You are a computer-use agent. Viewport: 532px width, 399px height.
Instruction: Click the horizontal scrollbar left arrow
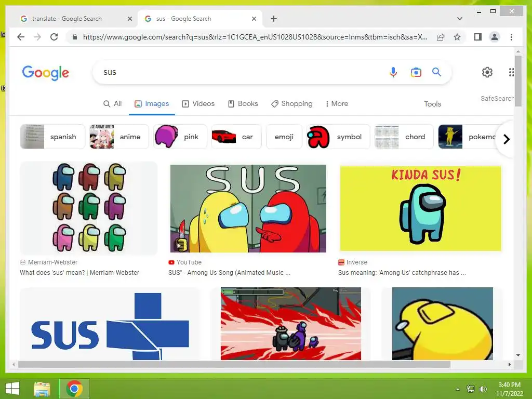click(14, 364)
